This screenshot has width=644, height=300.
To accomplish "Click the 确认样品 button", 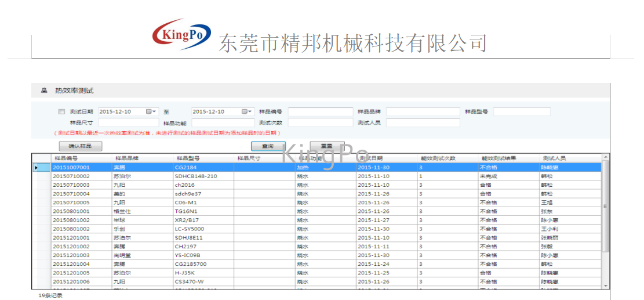I will [x=81, y=146].
